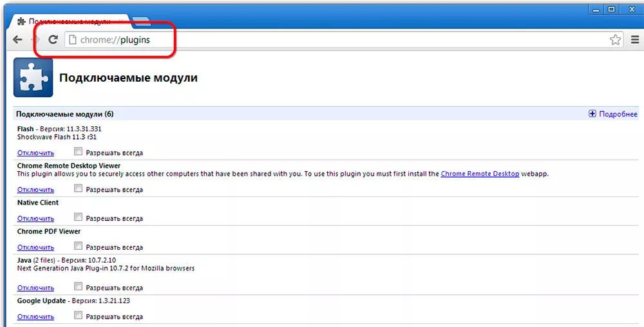This screenshot has width=644, height=327.
Task: Click Next Generation Java Plug-in 10.7.2 text
Action: click(x=106, y=268)
